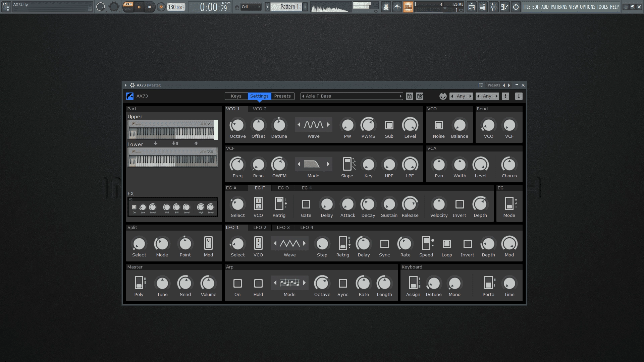Click the AX73 logo icon
This screenshot has height=362, width=644.
(130, 96)
